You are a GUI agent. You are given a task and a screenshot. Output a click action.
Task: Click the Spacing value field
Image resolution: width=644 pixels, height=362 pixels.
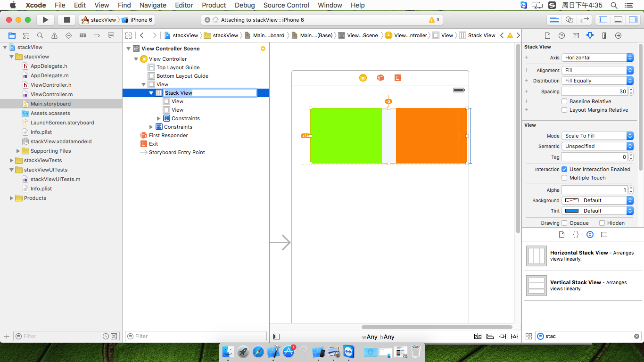point(594,91)
